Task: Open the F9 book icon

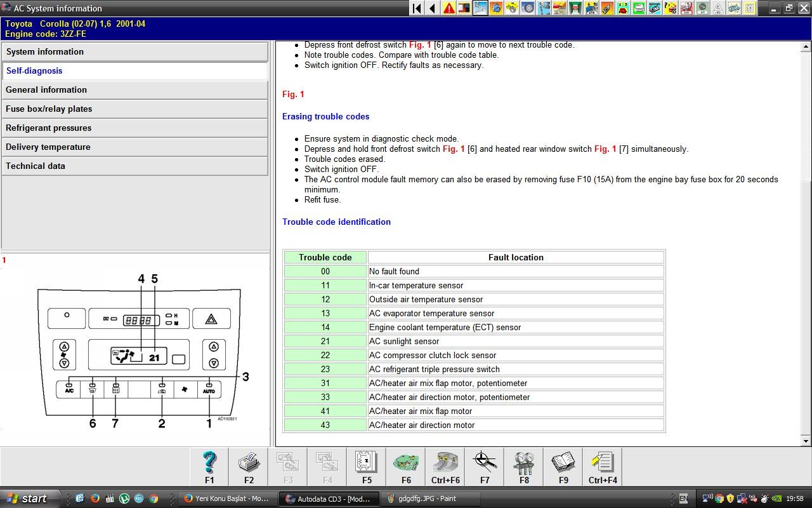Action: click(x=563, y=467)
